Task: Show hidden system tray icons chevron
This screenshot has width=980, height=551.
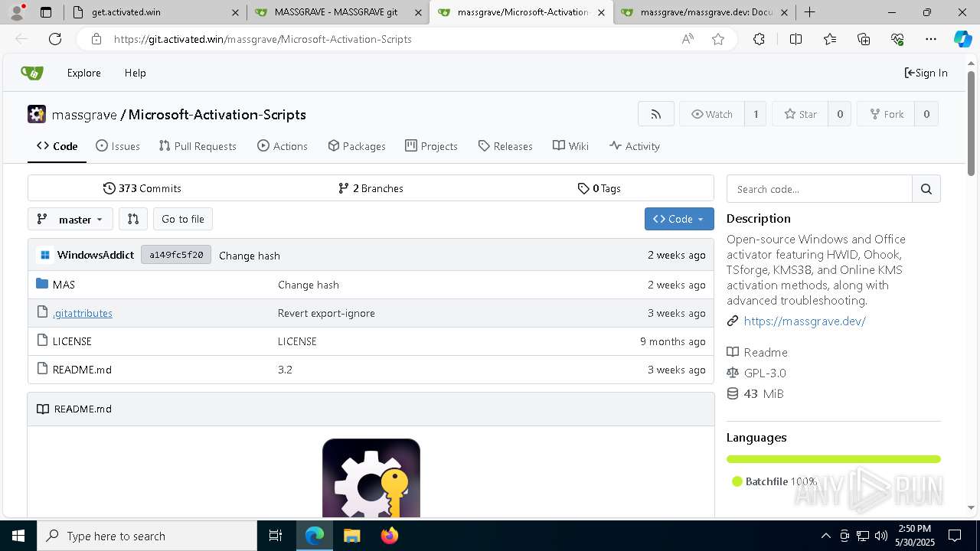Action: pos(825,536)
